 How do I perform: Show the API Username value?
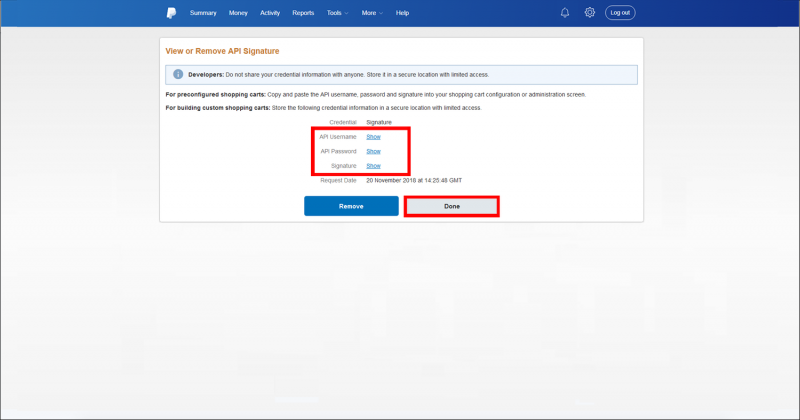click(373, 137)
